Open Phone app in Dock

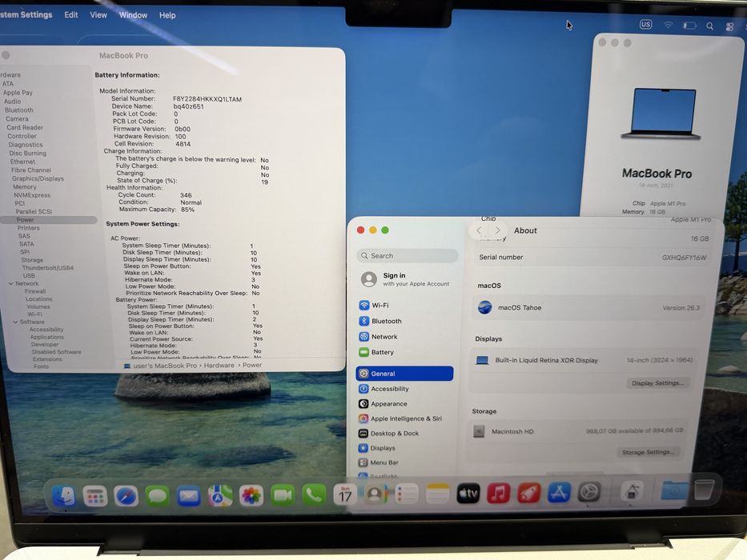(314, 495)
